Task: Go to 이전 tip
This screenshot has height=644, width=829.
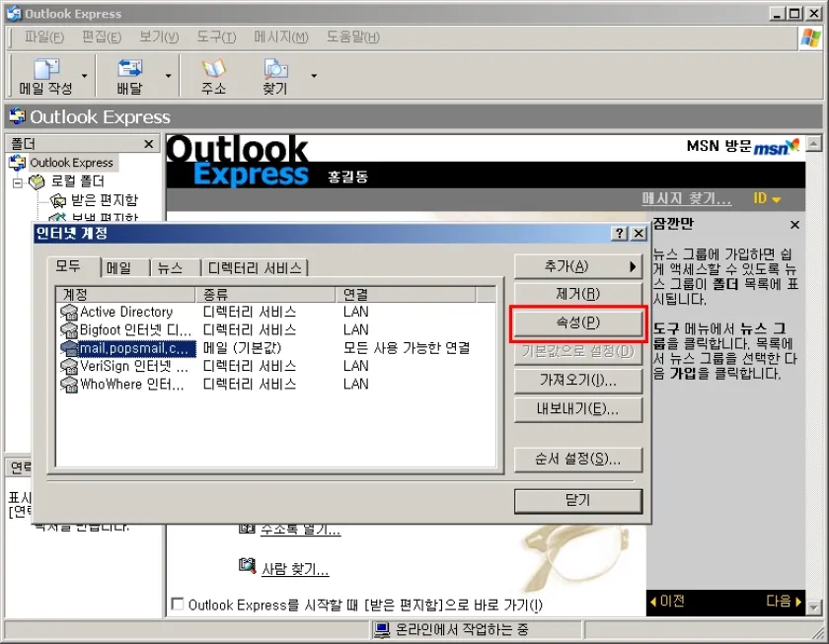Action: 667,602
